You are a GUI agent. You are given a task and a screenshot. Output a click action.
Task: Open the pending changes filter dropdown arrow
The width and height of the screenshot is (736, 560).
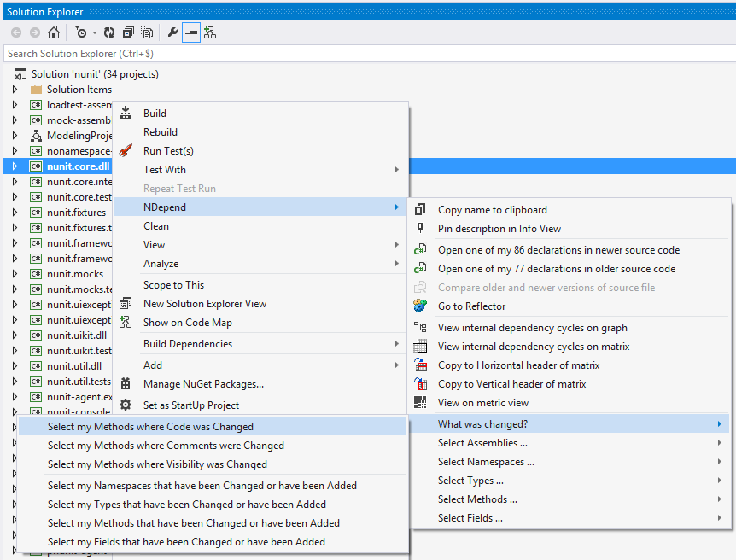coord(94,32)
